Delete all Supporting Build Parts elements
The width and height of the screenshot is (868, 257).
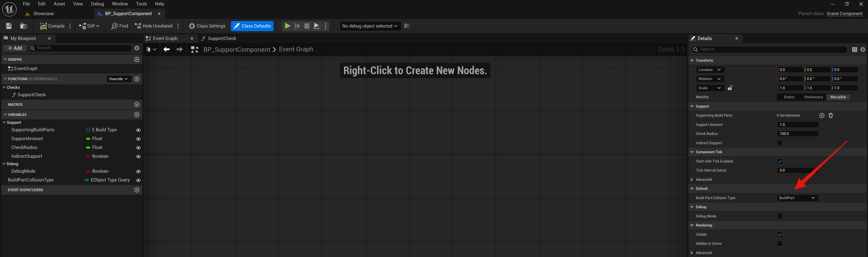click(x=831, y=116)
